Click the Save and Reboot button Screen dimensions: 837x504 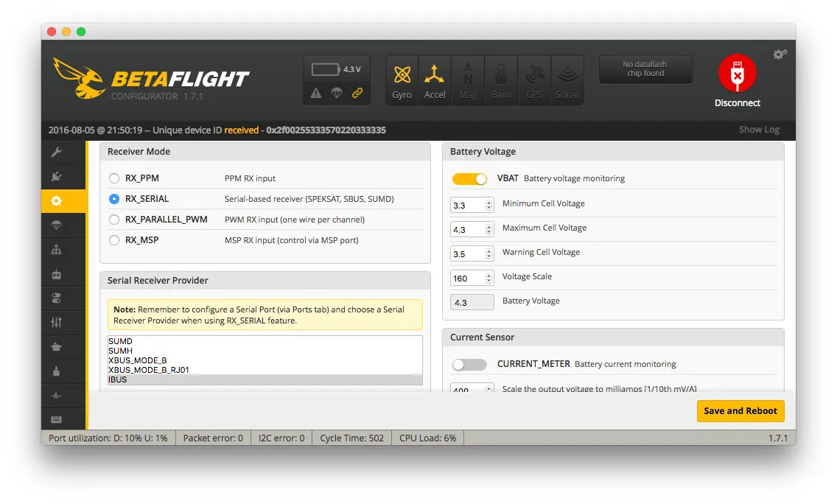pyautogui.click(x=740, y=411)
